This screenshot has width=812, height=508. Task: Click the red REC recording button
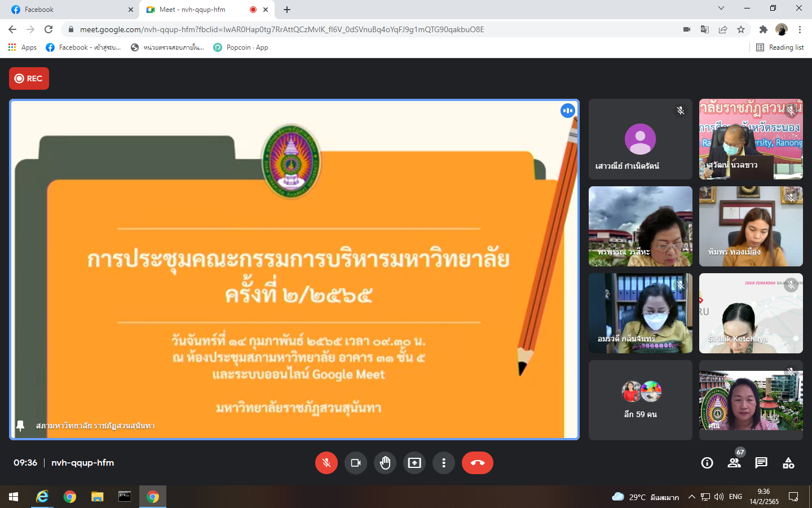[29, 78]
